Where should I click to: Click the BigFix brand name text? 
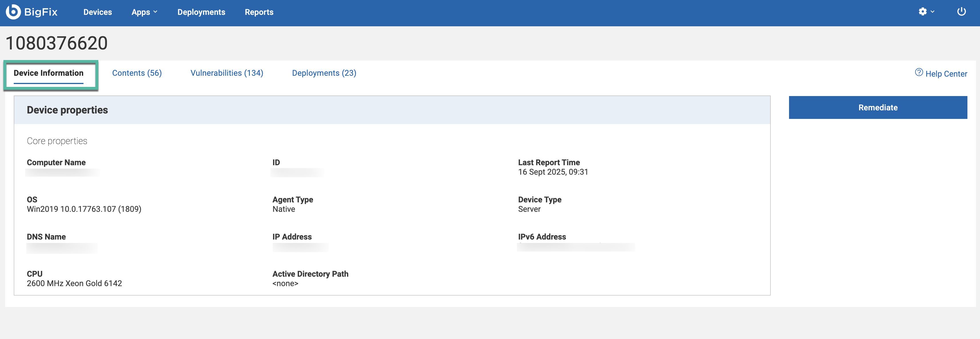pos(41,12)
